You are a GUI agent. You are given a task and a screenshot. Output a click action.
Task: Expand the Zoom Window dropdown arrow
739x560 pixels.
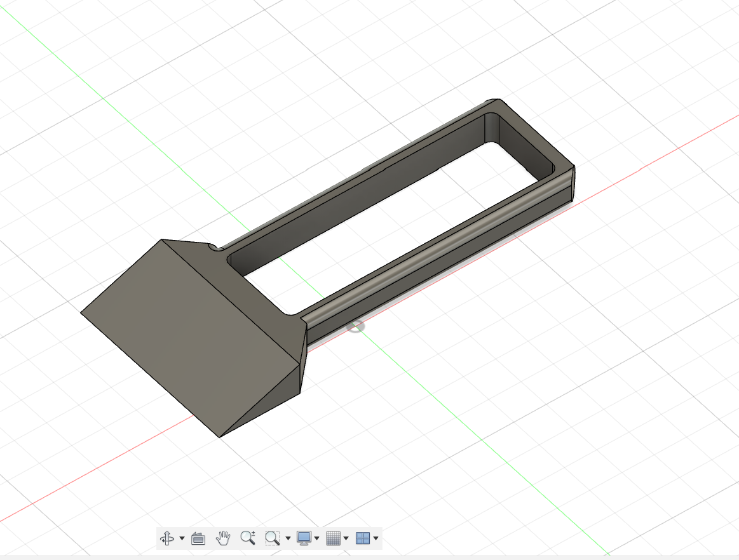(x=288, y=538)
